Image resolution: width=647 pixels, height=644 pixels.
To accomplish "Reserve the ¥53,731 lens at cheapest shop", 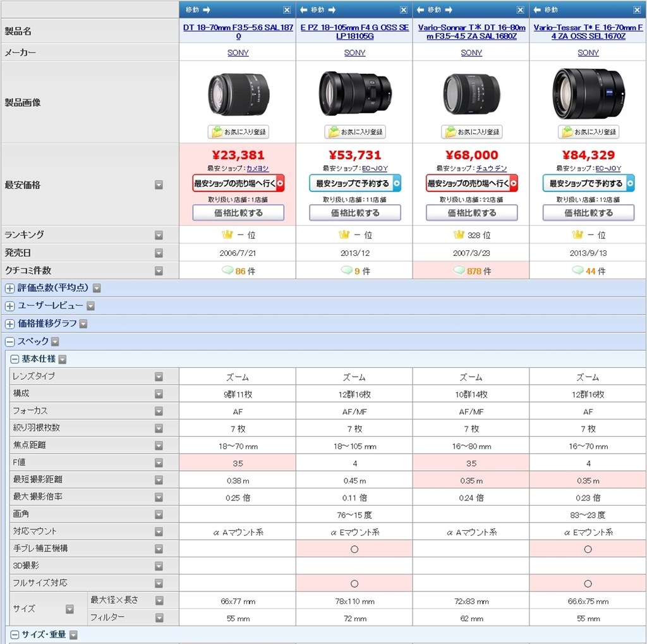I will pos(355,183).
